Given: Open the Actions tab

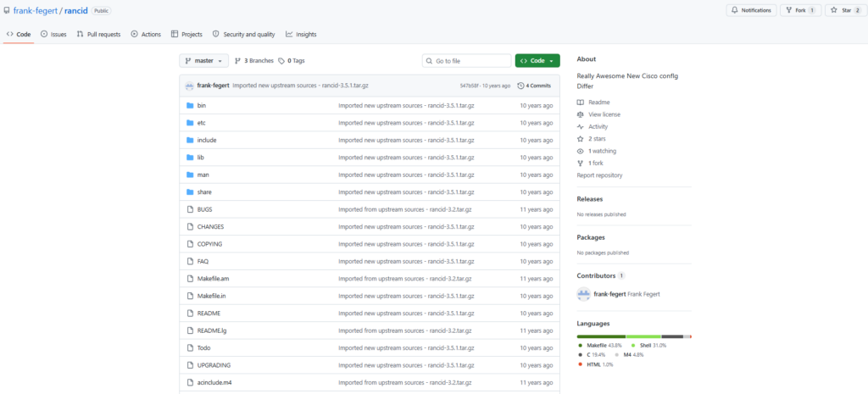Looking at the screenshot, I should pyautogui.click(x=146, y=34).
